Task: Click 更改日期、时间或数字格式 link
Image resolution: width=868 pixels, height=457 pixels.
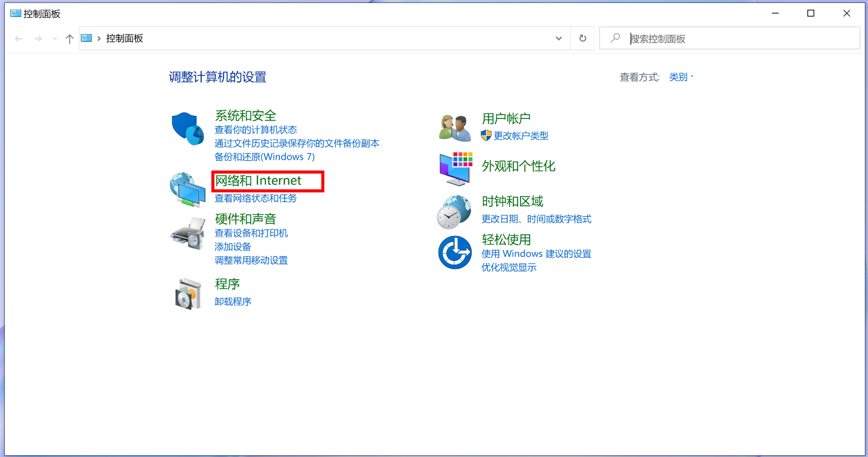Action: click(x=536, y=219)
